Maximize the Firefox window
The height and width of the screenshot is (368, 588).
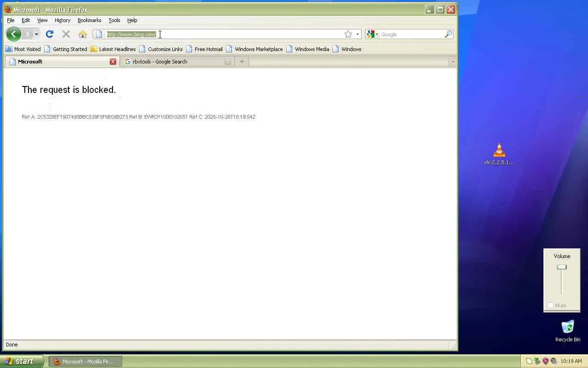click(440, 9)
